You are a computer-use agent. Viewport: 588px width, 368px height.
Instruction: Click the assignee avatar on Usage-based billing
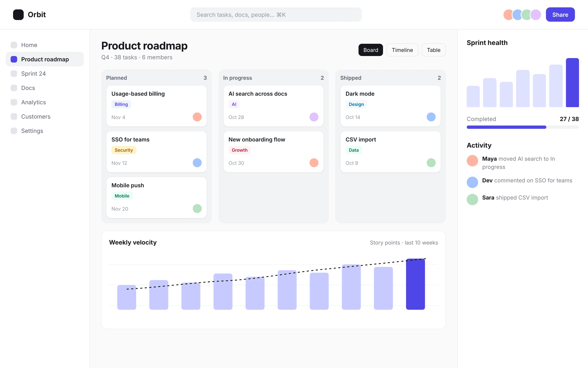tap(197, 117)
